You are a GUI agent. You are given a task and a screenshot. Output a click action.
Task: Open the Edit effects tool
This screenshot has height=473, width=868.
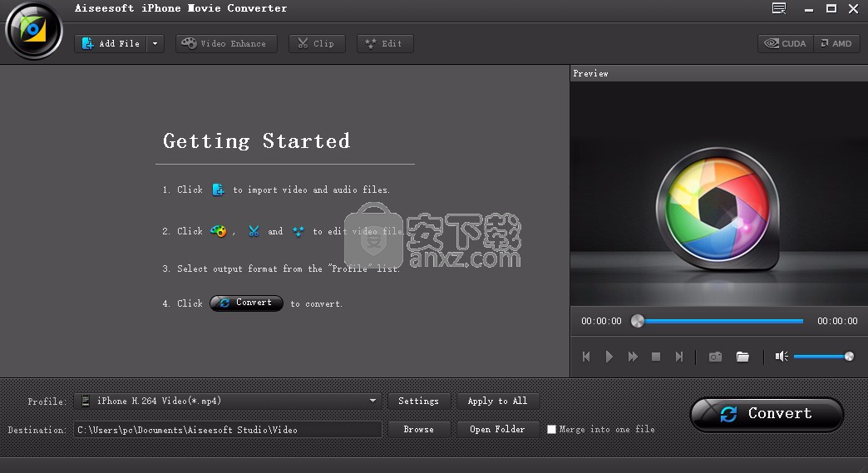[385, 44]
